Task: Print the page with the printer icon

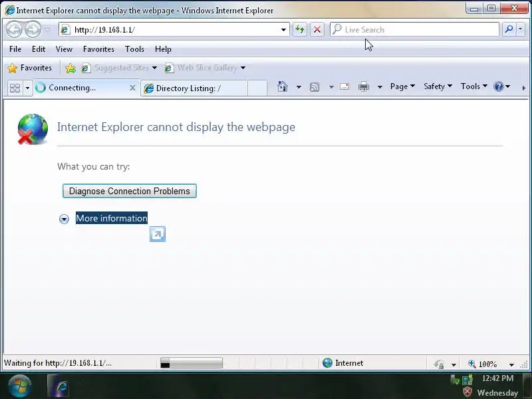Action: coord(363,87)
